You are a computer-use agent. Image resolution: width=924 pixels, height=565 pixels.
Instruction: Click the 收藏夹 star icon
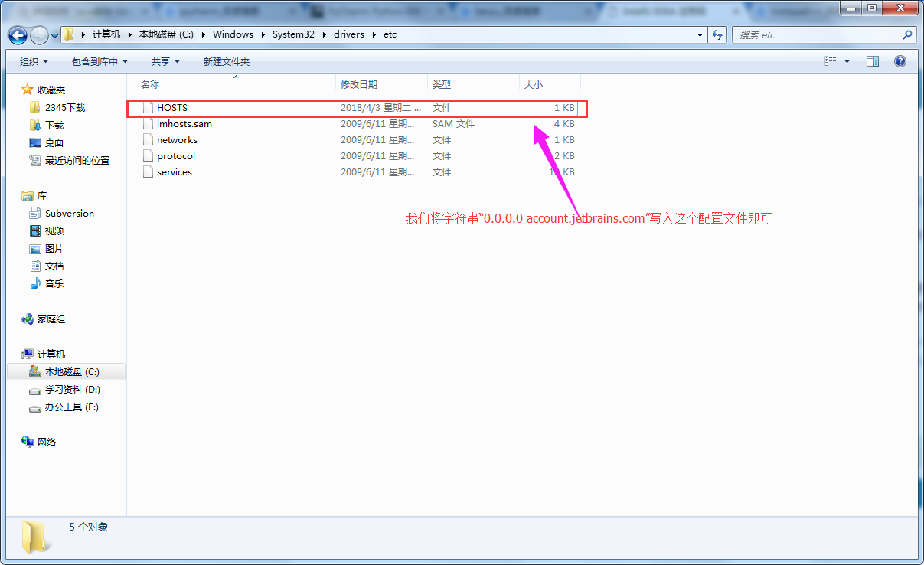coord(28,90)
